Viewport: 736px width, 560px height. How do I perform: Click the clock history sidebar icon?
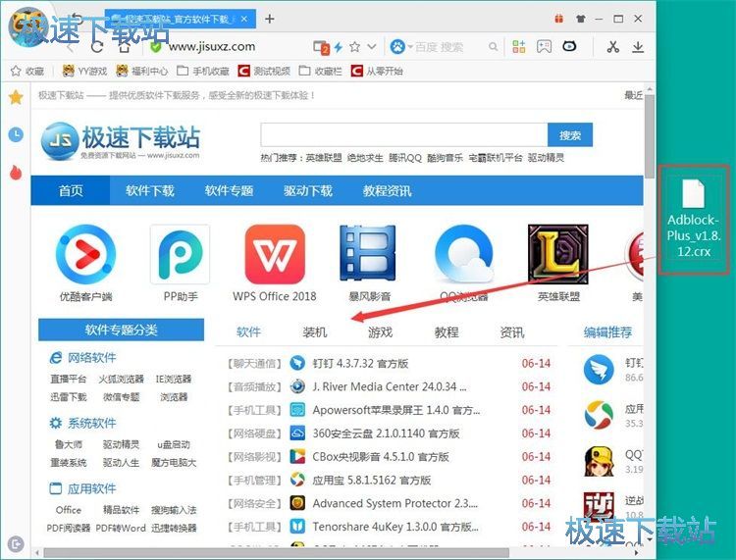(16, 134)
